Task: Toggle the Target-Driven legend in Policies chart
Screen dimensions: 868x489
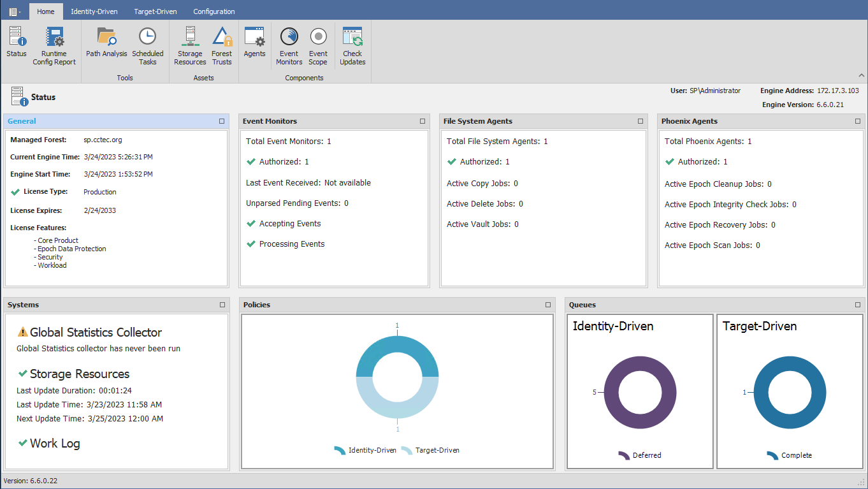Action: coord(437,449)
